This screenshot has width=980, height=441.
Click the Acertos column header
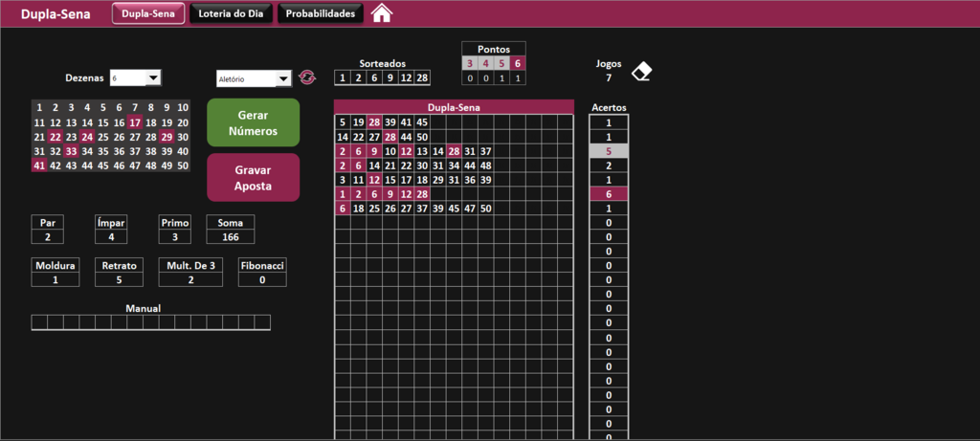click(609, 107)
